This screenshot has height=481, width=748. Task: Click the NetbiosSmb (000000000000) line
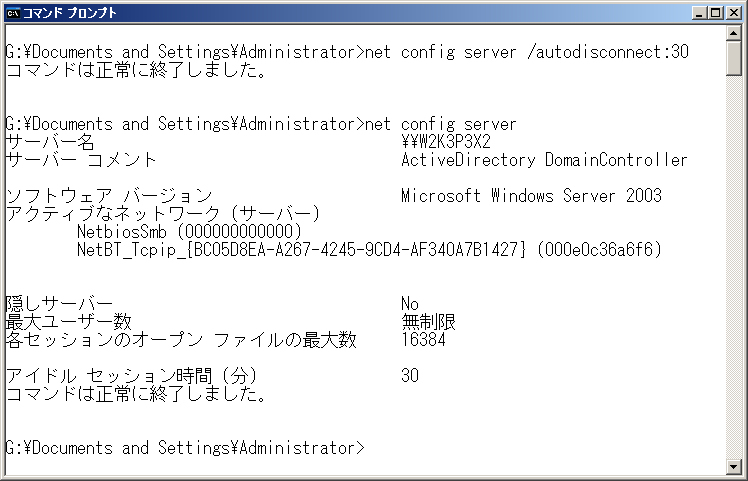(190, 232)
